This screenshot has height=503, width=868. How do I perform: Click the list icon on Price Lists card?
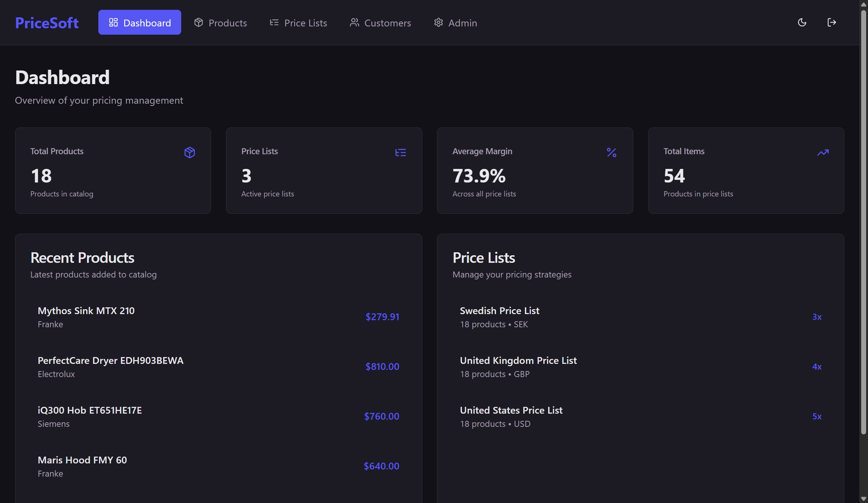pyautogui.click(x=400, y=152)
